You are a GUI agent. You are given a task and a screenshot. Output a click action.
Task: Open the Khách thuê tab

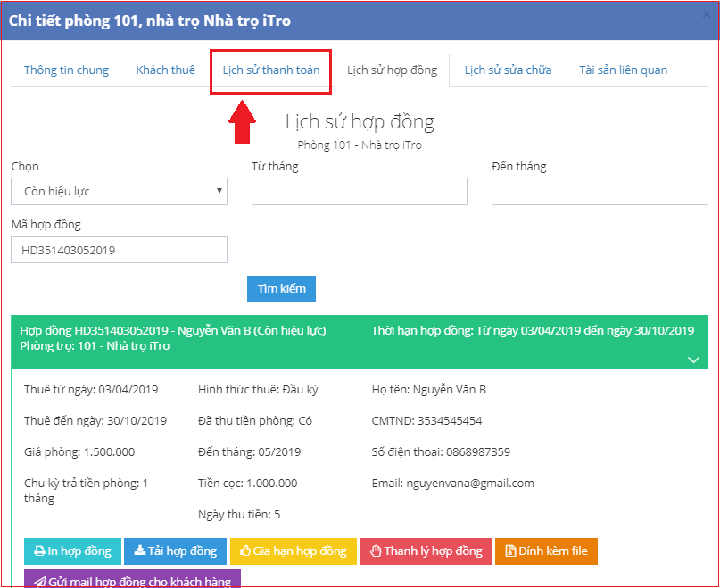pos(165,70)
